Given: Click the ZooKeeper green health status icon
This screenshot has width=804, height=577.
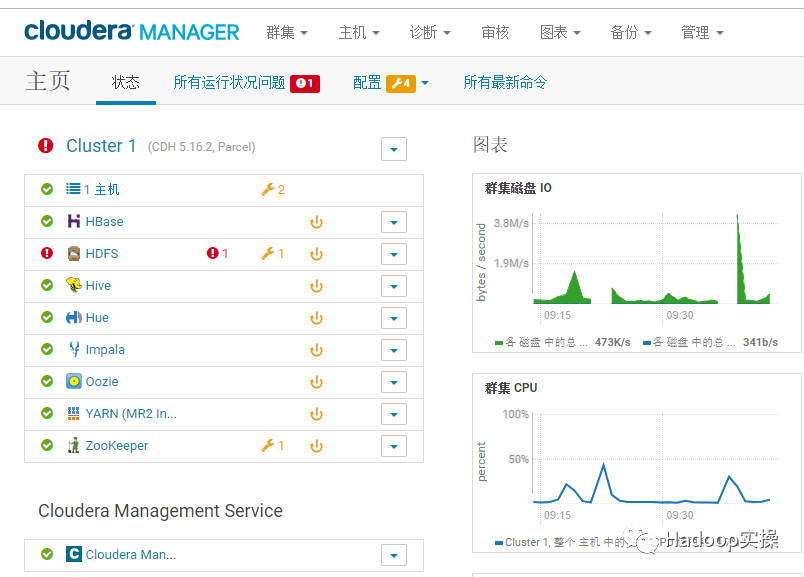Looking at the screenshot, I should click(47, 445).
